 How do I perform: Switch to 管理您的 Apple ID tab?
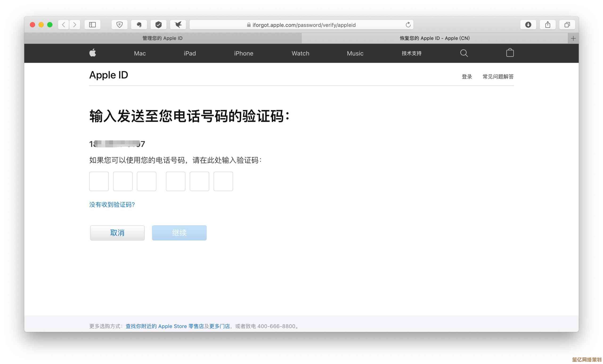point(163,38)
